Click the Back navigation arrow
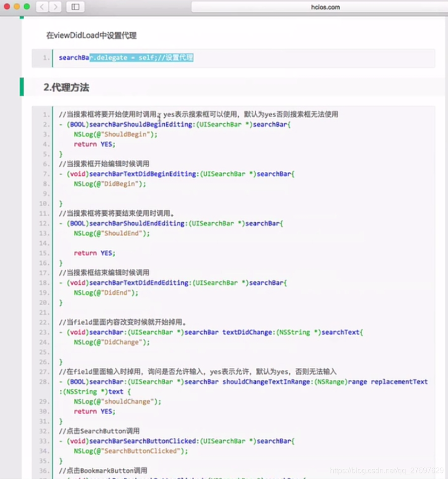The image size is (448, 479). click(x=41, y=7)
